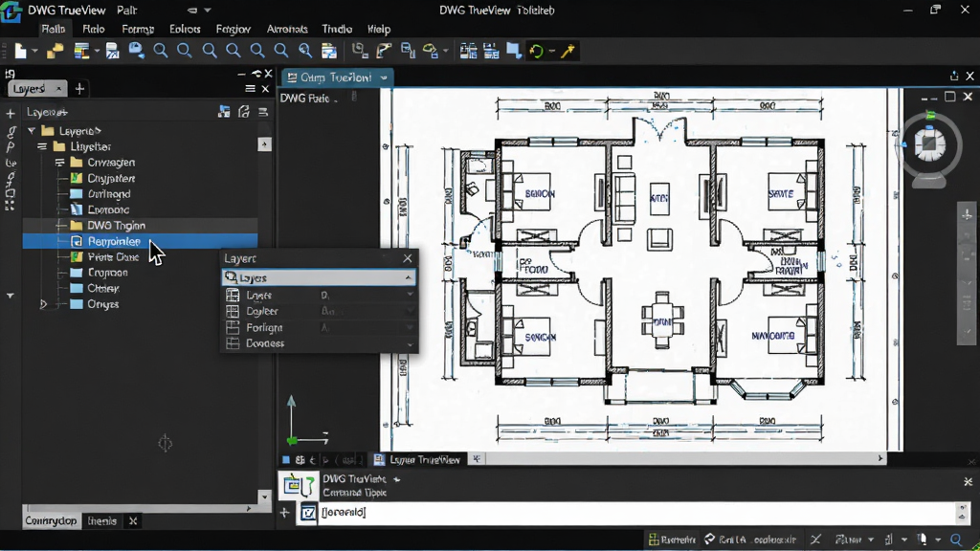Click the multicolored layer-stack toolbar icon
Screen dimensions: 980x551
pos(81,51)
